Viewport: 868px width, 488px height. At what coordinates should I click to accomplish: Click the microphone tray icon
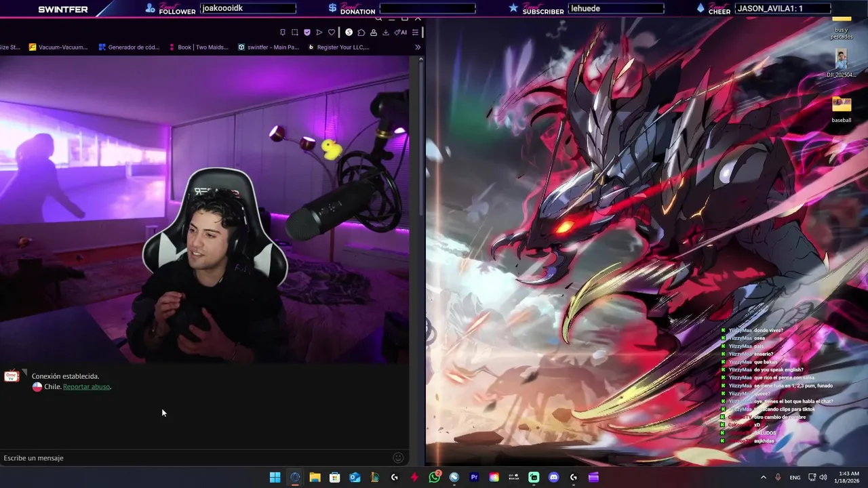tap(778, 477)
